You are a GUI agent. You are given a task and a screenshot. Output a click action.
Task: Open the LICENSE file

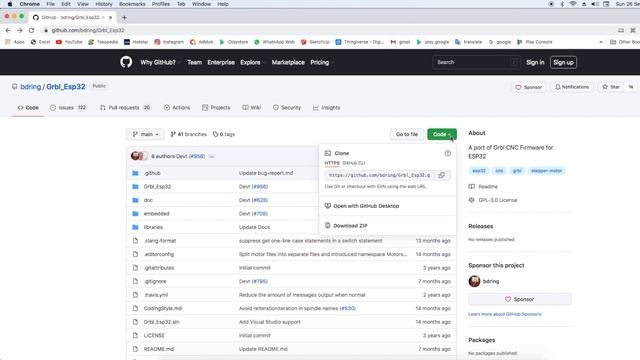point(154,335)
